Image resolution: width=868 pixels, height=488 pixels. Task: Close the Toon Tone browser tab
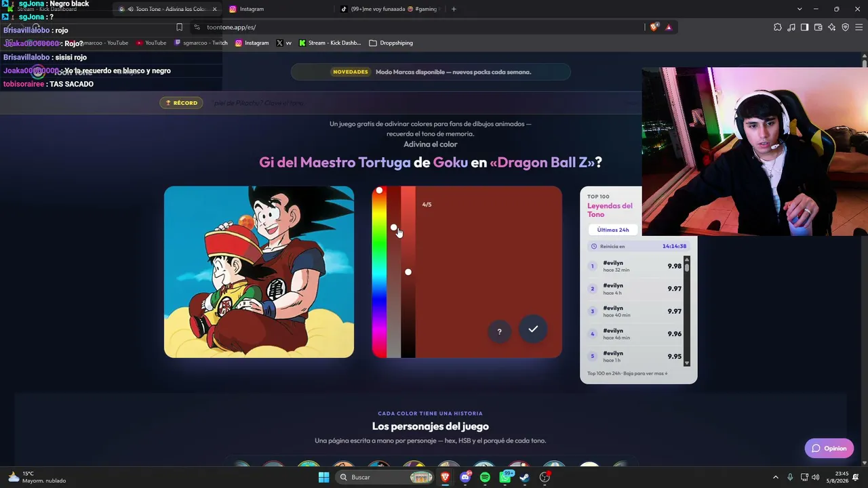[215, 9]
